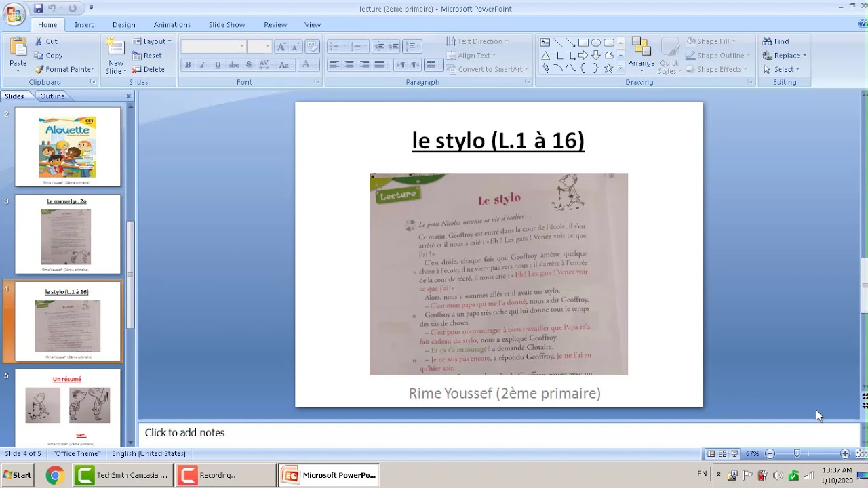This screenshot has width=868, height=488.
Task: Toggle align text left
Action: (x=334, y=65)
